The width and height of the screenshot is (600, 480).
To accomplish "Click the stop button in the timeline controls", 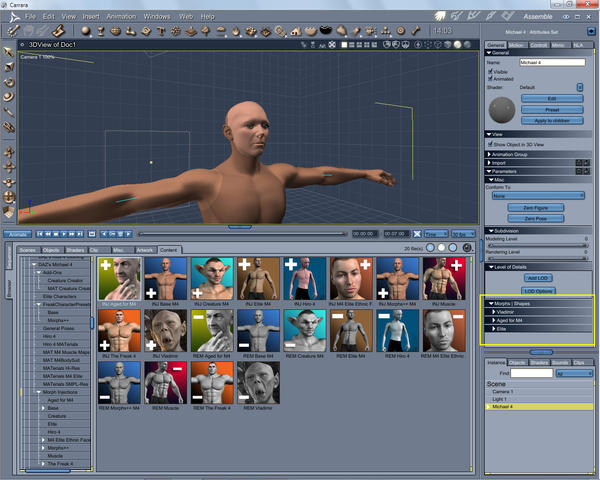I will coord(55,234).
